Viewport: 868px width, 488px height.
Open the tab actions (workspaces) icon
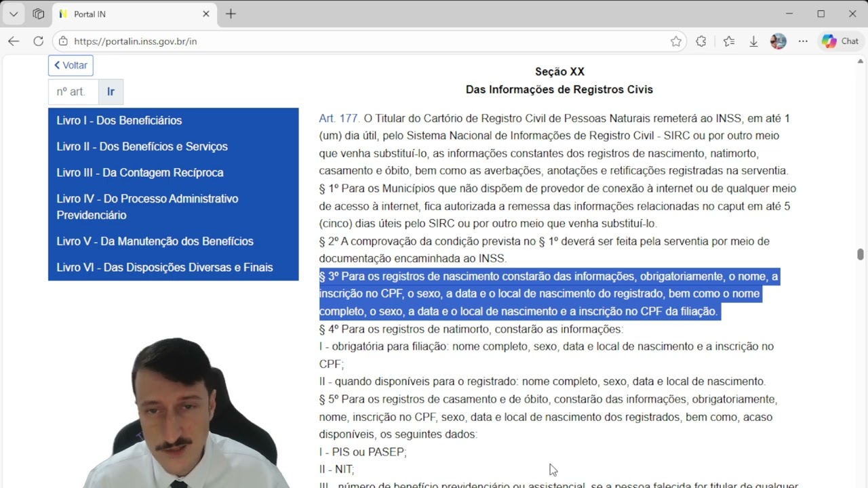[39, 14]
